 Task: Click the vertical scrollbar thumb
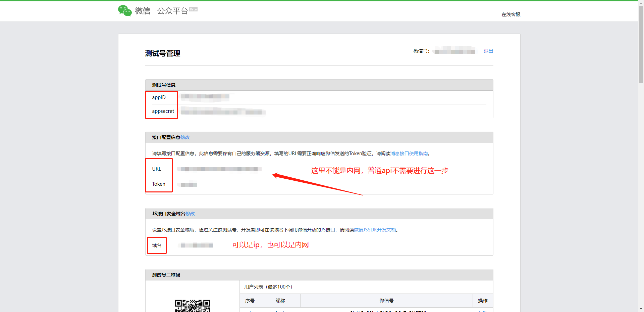[x=641, y=44]
